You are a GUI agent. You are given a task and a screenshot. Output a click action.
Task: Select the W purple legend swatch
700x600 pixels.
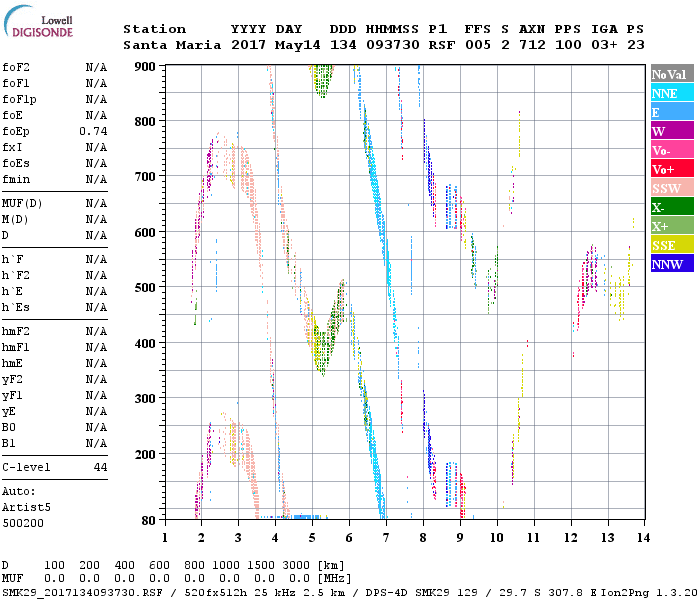(x=672, y=131)
